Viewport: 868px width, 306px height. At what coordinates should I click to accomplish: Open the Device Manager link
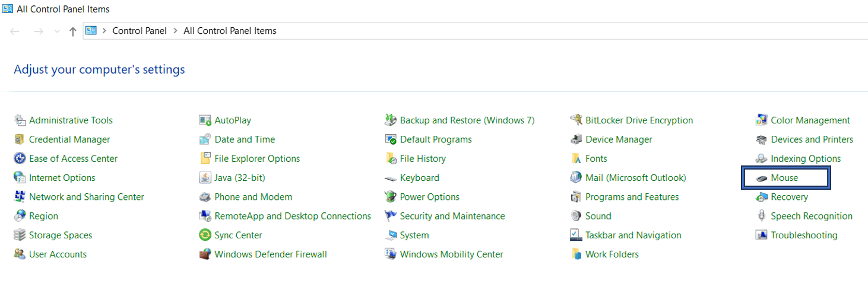[619, 139]
